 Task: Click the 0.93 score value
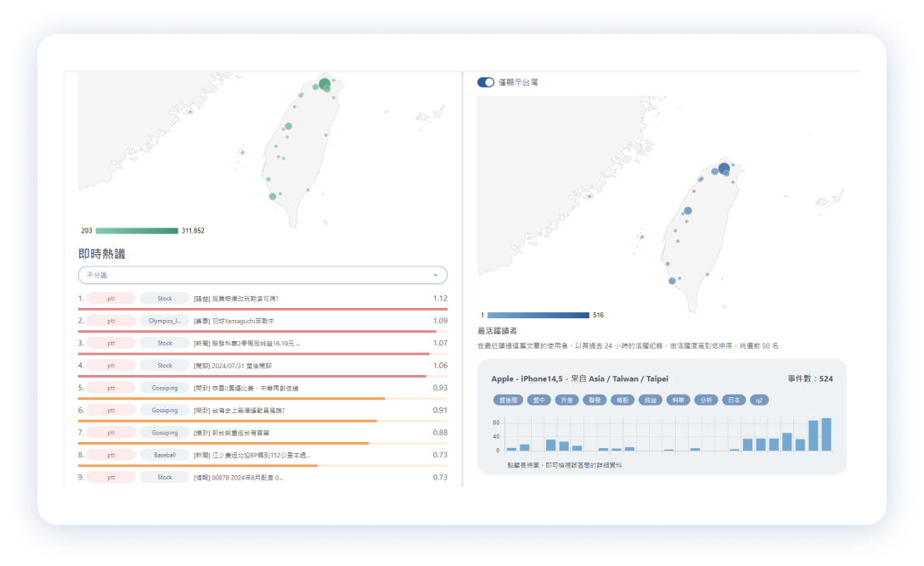pos(440,388)
